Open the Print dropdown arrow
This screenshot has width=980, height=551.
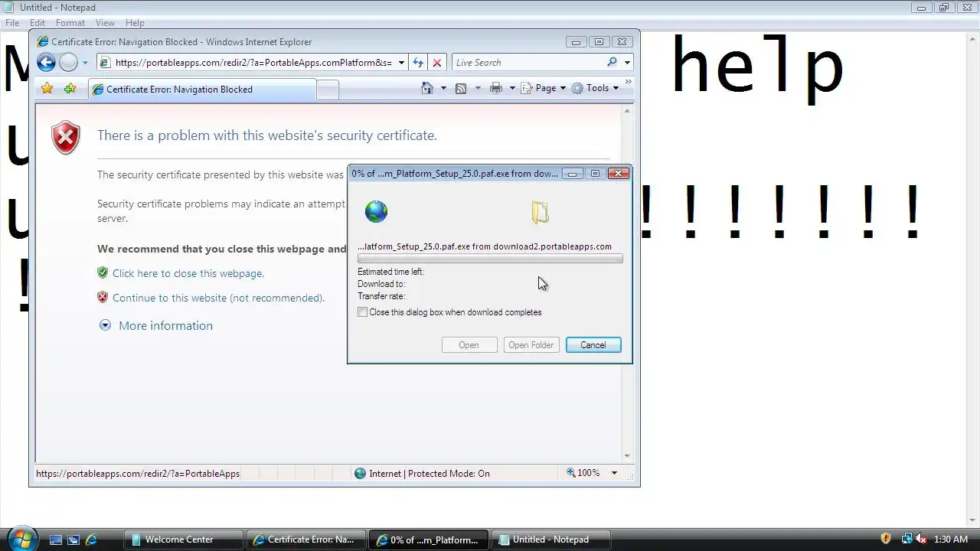pos(511,88)
